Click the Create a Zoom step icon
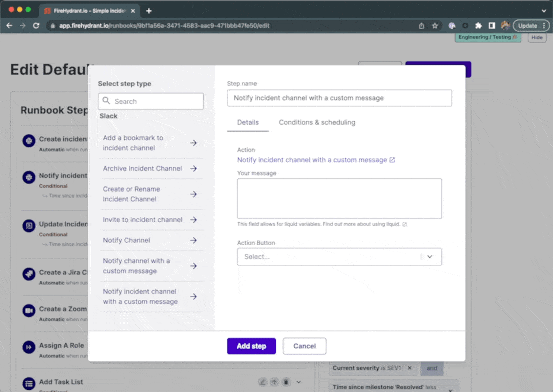This screenshot has width=553, height=392. click(x=29, y=310)
